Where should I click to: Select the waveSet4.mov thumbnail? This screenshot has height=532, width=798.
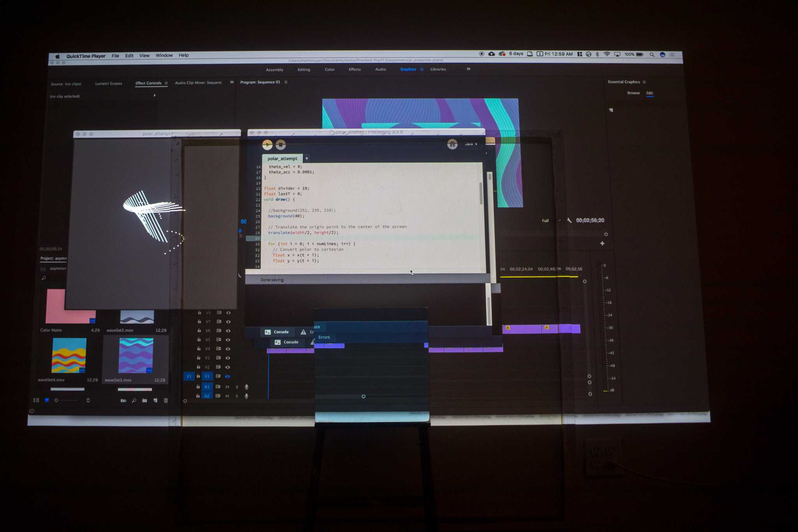point(69,355)
